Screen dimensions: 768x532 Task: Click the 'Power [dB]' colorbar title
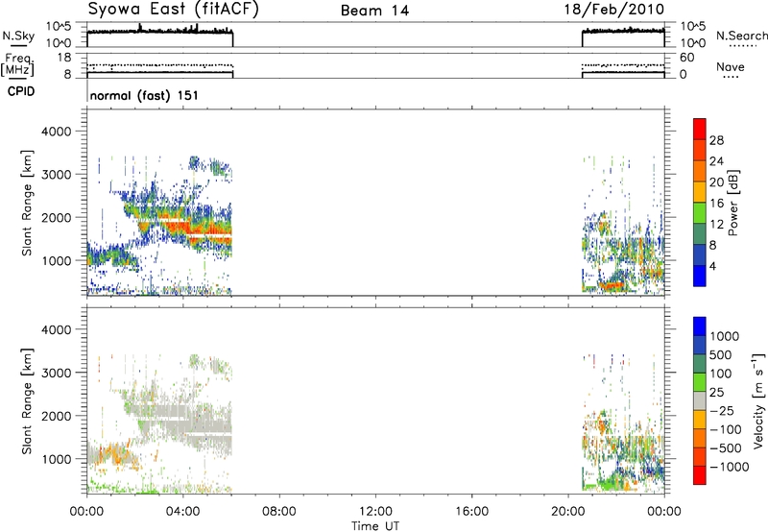[732, 203]
